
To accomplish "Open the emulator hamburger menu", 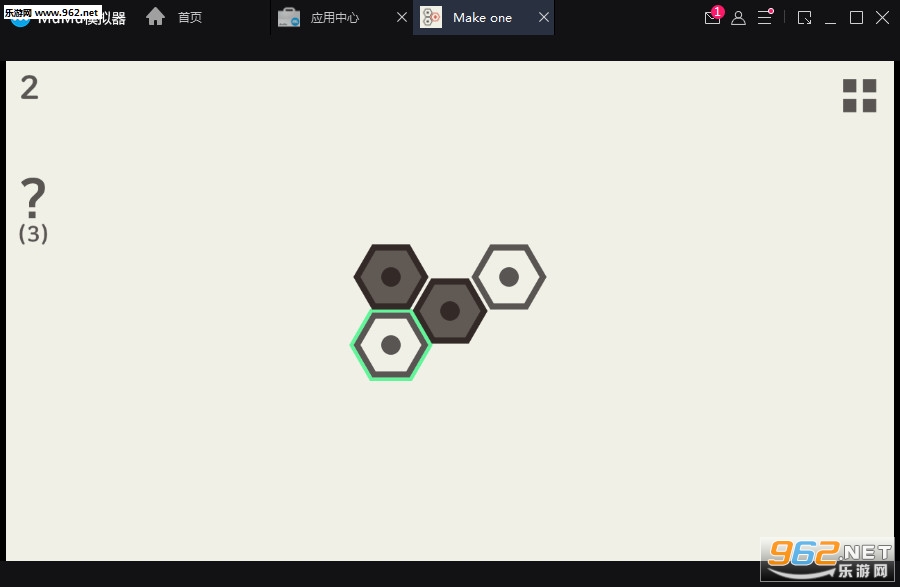I will tap(765, 17).
